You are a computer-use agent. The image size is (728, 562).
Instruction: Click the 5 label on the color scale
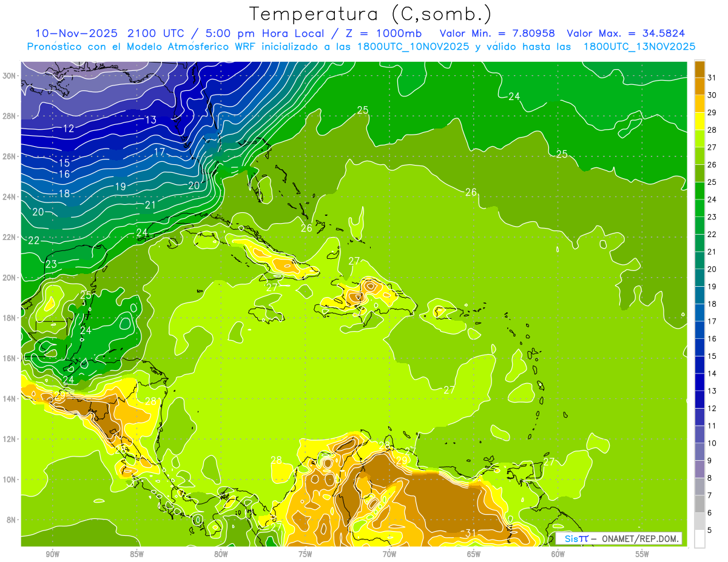[x=710, y=530]
